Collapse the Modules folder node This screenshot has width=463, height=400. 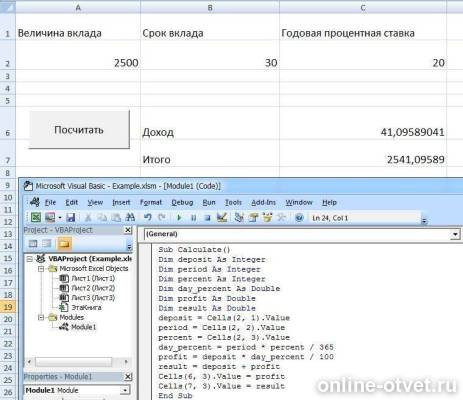(x=41, y=317)
